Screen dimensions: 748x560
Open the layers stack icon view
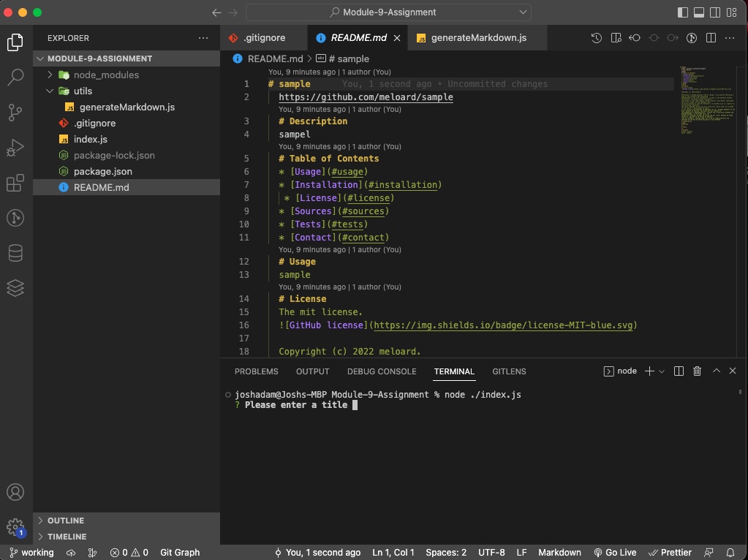coord(15,288)
